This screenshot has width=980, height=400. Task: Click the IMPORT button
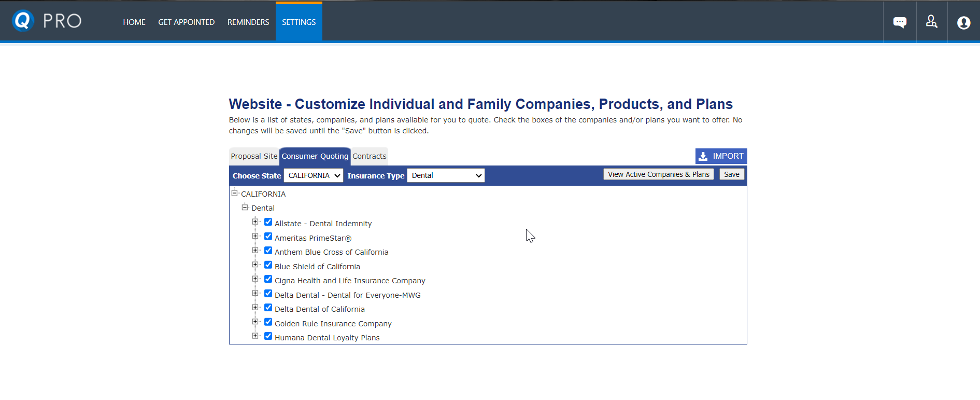pos(721,156)
